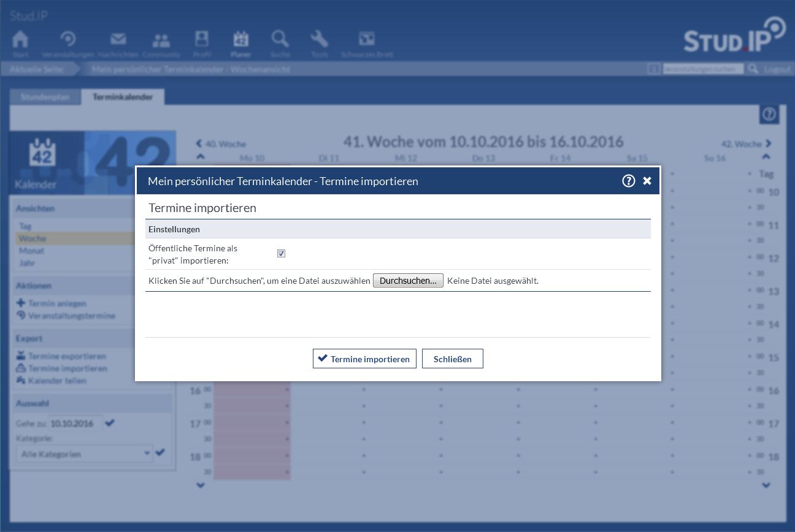Open the Suche magnifier icon
The image size is (795, 532).
280,40
